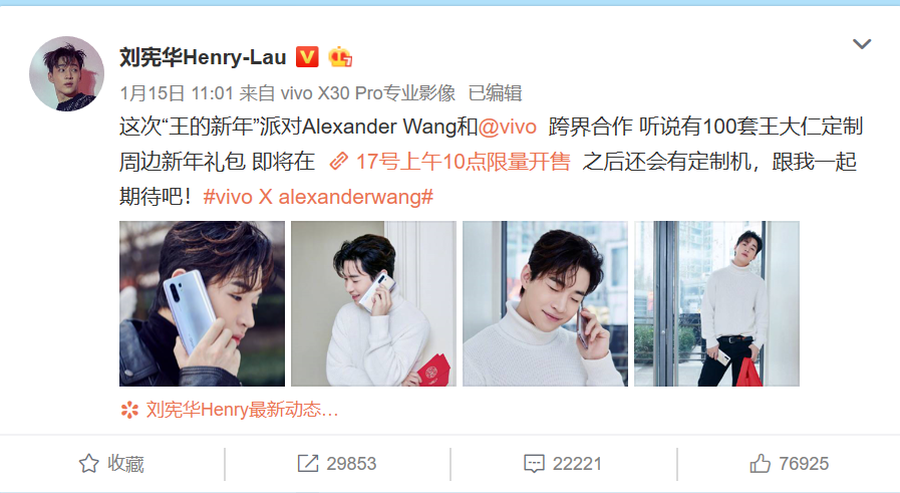Open the #vivo X alexanderwang# hashtag
The width and height of the screenshot is (900, 493).
pyautogui.click(x=318, y=197)
